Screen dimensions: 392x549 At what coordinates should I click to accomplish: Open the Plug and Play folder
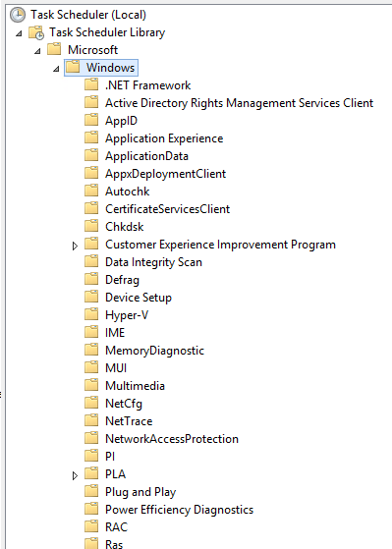click(140, 492)
